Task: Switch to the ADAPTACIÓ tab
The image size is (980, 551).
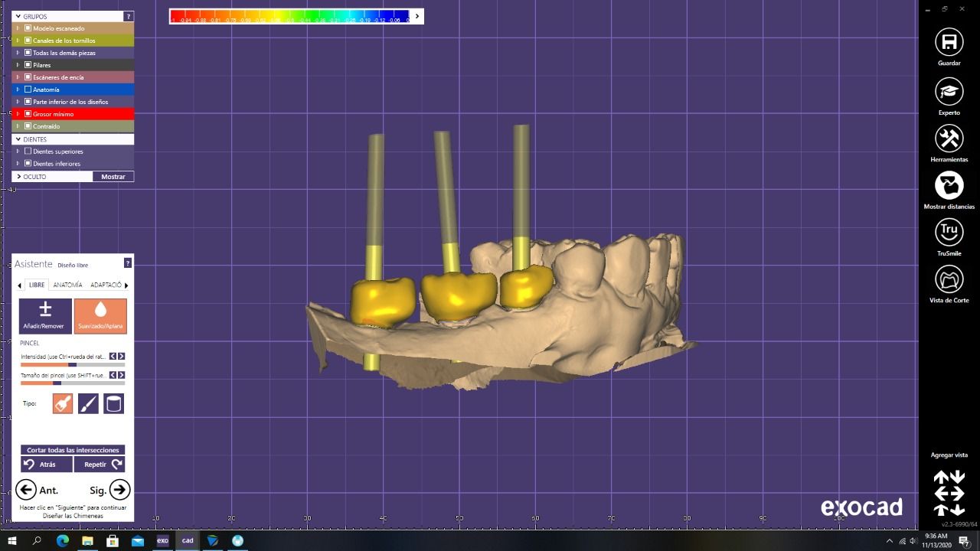Action: pos(106,285)
